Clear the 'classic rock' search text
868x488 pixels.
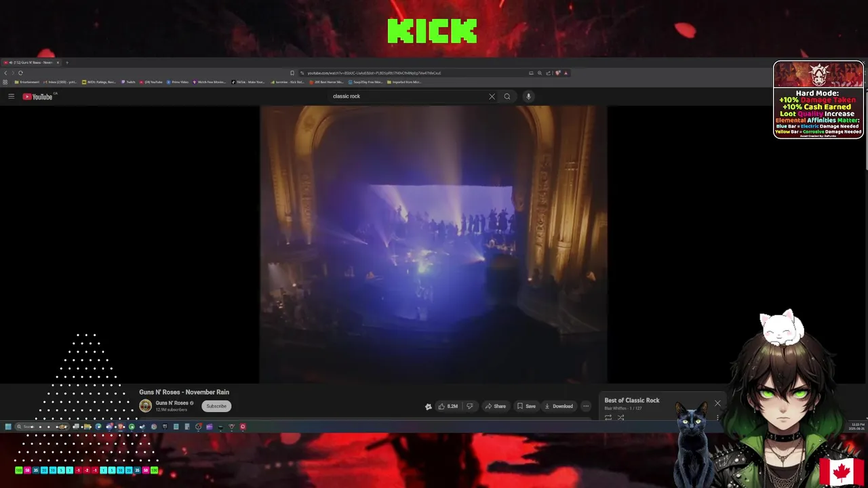point(492,96)
